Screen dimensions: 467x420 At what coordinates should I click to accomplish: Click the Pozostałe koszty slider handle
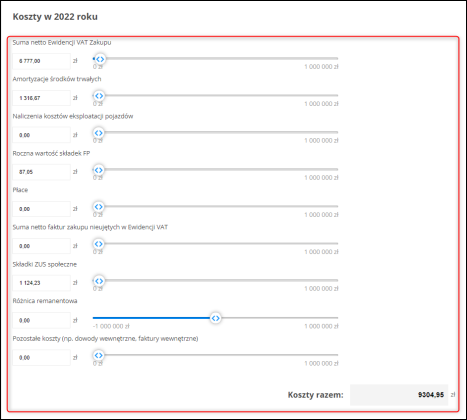[99, 355]
